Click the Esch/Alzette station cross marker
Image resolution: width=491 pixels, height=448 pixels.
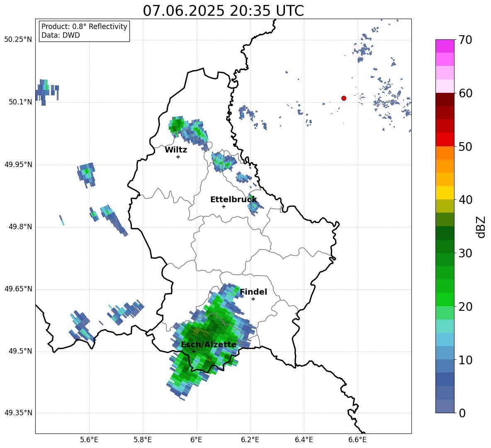(x=194, y=351)
